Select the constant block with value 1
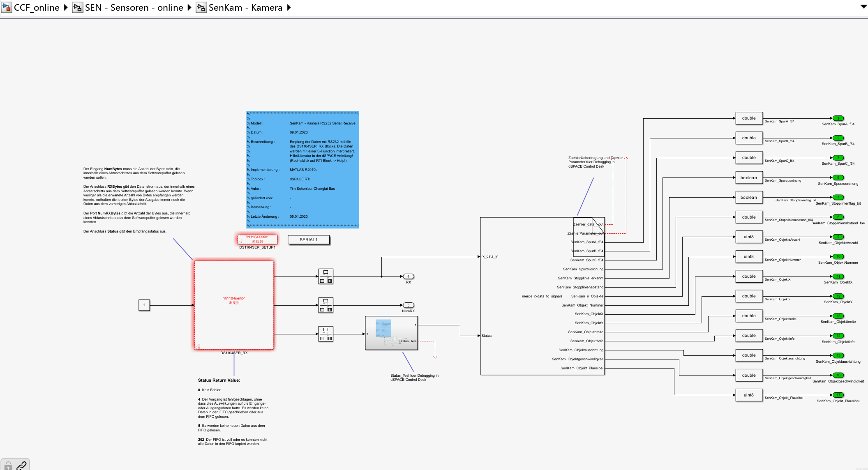Screen dimensions: 868x470 (x=144, y=305)
